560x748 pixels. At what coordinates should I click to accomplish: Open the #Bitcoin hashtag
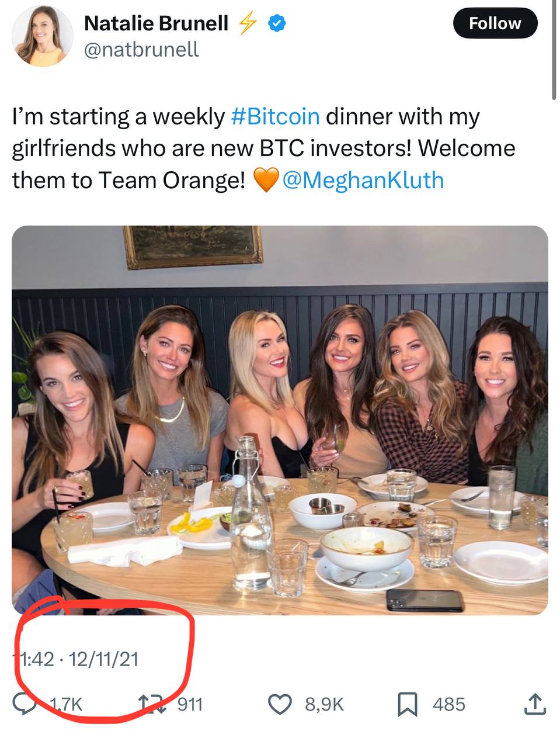(275, 116)
